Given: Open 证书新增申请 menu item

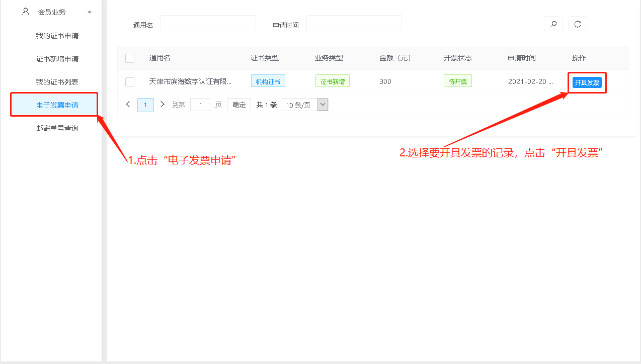Looking at the screenshot, I should click(x=57, y=59).
